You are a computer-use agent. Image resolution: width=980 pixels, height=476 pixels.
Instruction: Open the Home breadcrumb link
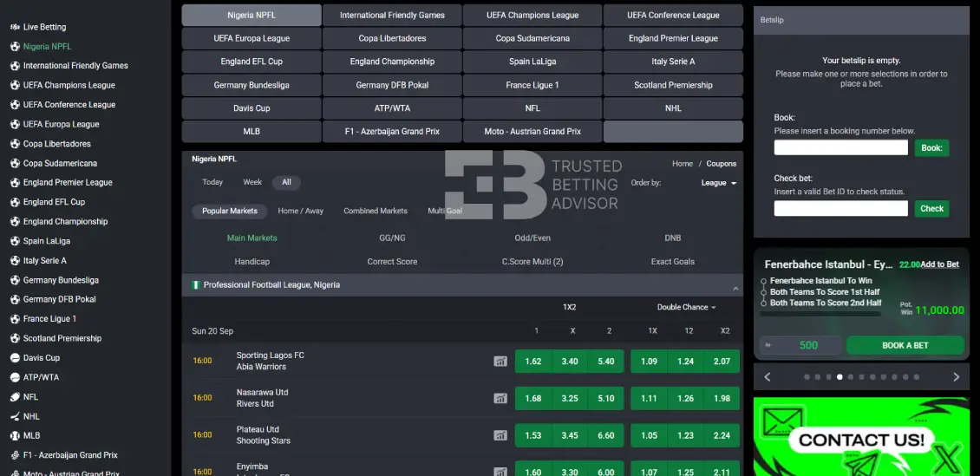pyautogui.click(x=683, y=164)
